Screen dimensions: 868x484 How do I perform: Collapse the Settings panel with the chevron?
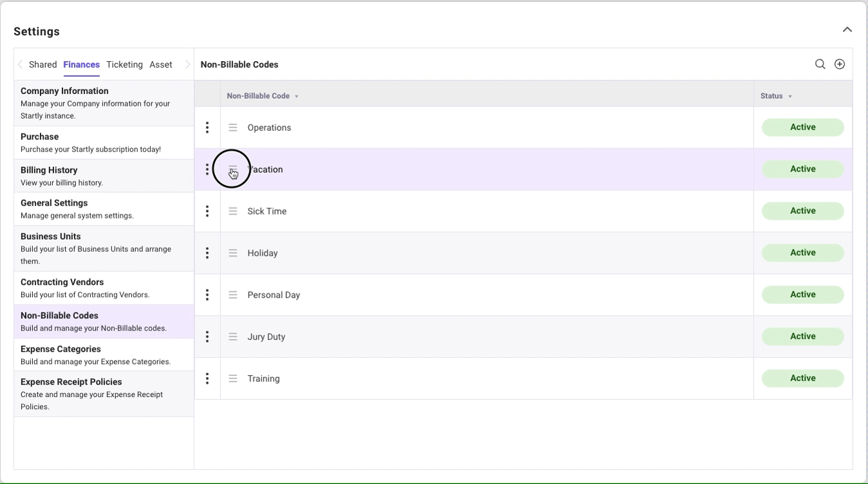(847, 30)
